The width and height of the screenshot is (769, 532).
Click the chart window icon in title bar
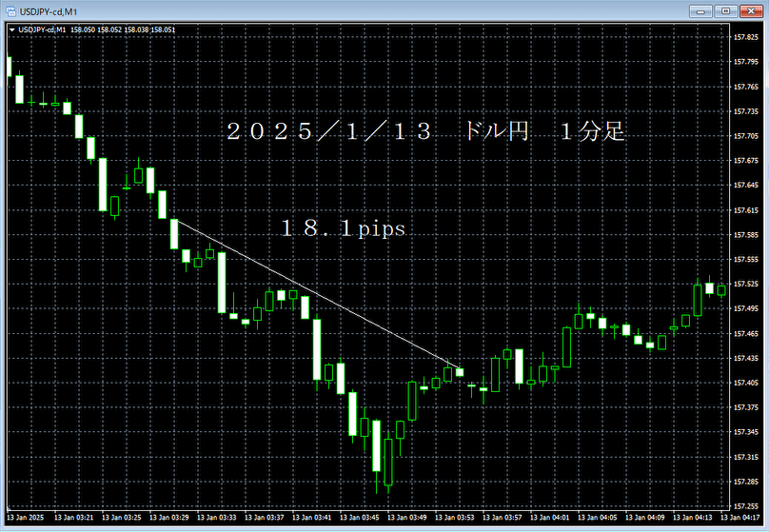[x=10, y=10]
